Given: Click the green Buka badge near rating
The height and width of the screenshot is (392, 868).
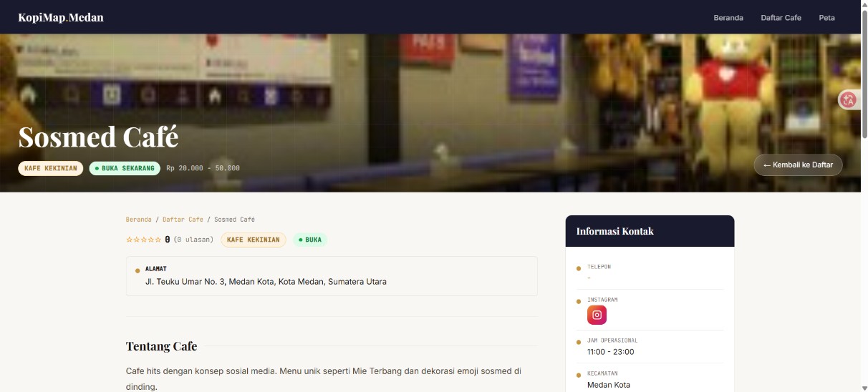Looking at the screenshot, I should [x=310, y=240].
